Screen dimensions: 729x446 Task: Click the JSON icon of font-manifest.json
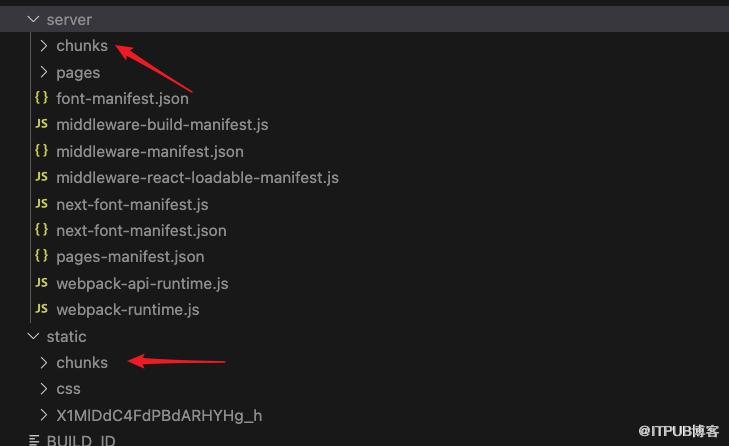point(41,97)
